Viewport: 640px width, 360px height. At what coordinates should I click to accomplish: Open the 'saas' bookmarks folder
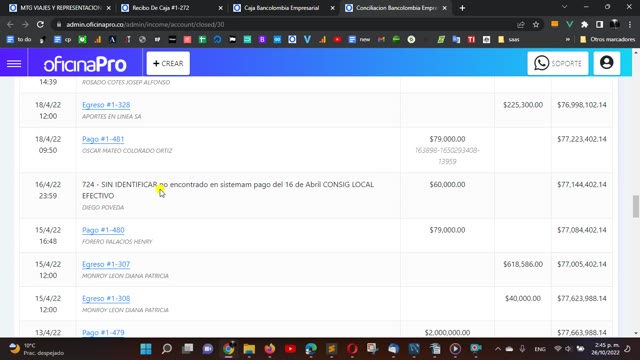(509, 40)
